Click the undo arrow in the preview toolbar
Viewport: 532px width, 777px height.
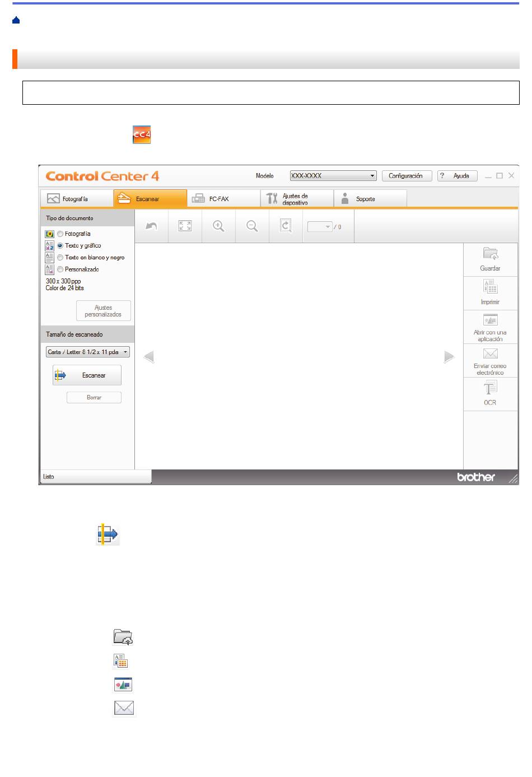coord(151,226)
